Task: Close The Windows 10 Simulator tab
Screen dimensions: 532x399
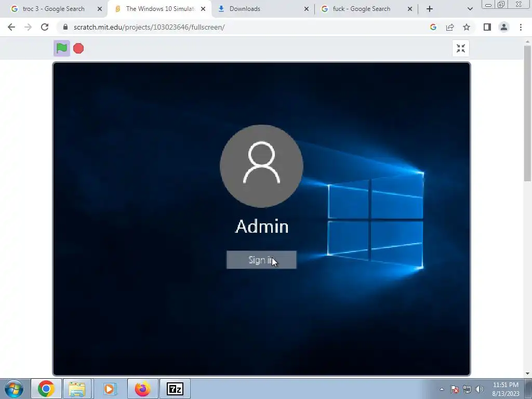Action: tap(203, 9)
